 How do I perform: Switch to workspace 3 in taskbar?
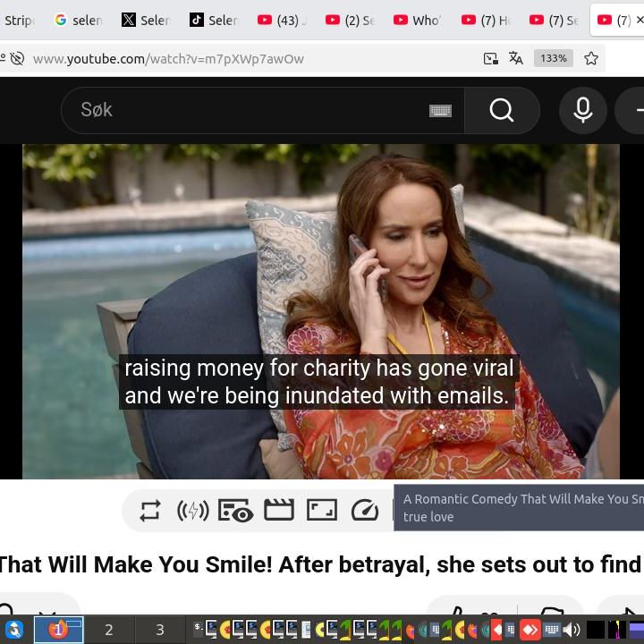[160, 630]
